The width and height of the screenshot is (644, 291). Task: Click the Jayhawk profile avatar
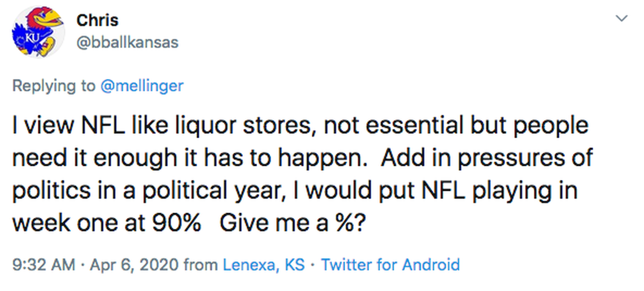click(37, 33)
